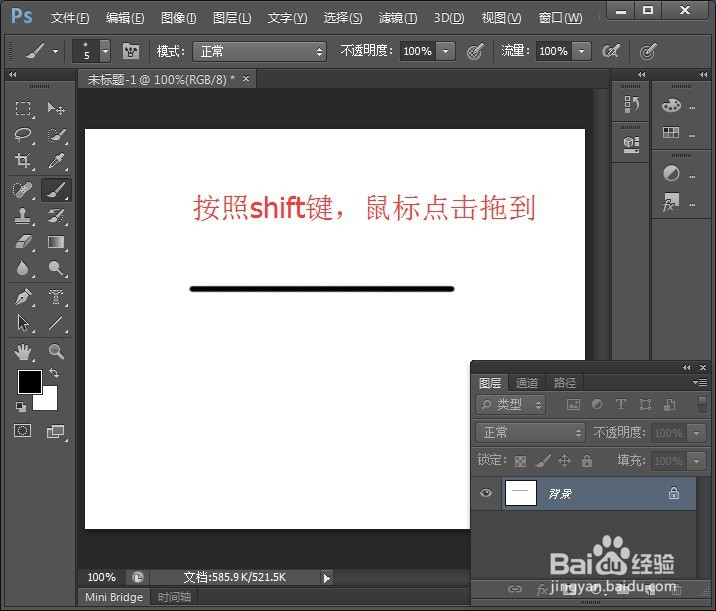Close the 未标题-1 document tab
This screenshot has height=611, width=716.
coord(246,79)
